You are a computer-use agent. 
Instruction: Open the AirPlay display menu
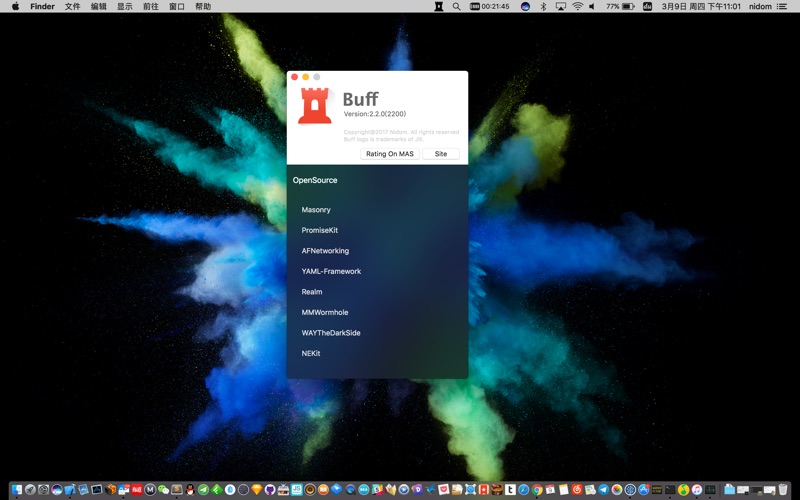(x=561, y=6)
